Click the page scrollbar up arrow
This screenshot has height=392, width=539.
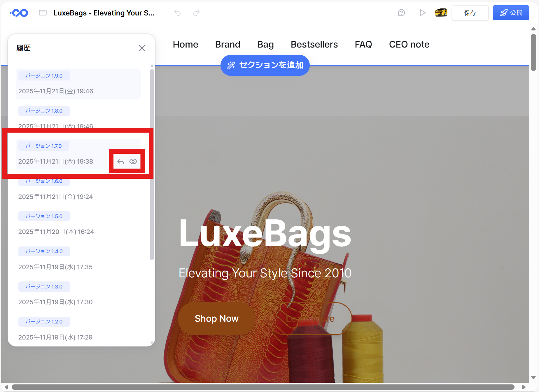click(533, 29)
